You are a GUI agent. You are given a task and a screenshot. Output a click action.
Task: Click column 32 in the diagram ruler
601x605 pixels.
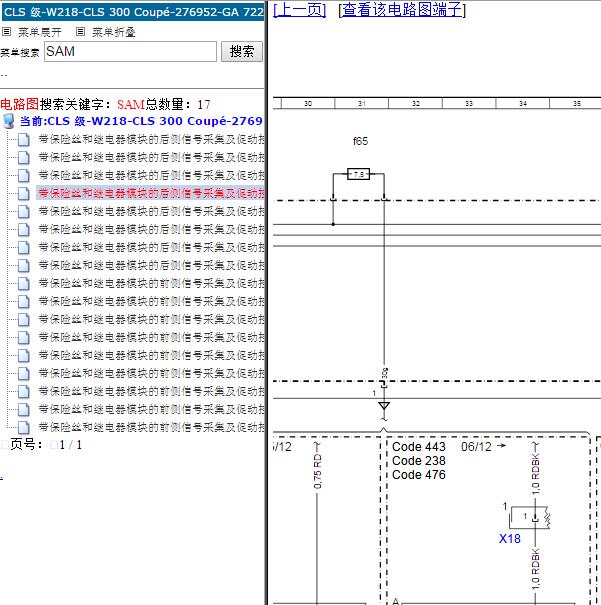415,103
